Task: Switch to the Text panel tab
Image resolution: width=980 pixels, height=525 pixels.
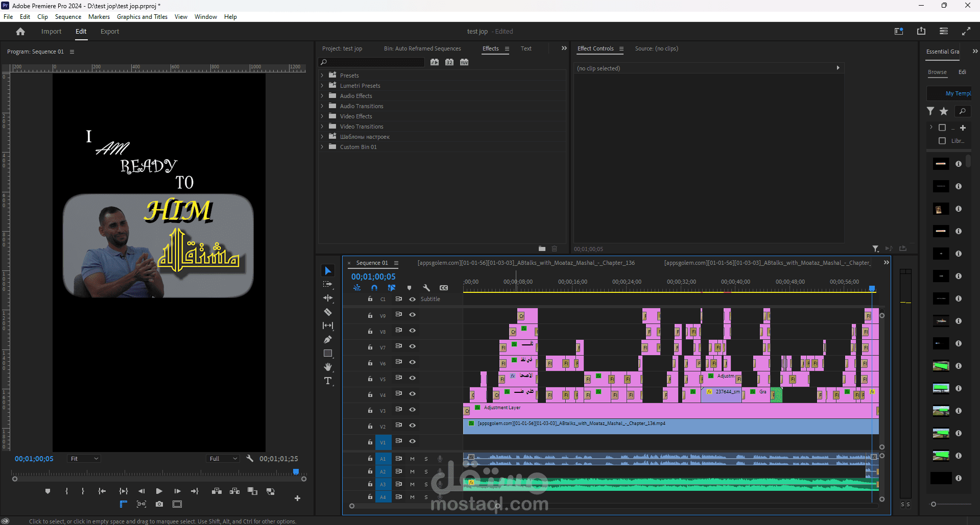Action: (x=526, y=48)
